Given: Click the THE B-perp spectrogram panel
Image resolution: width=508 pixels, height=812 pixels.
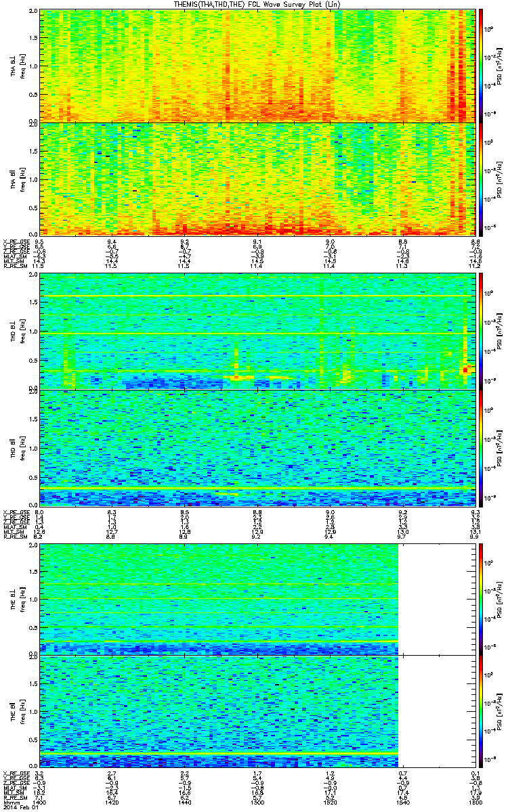Looking at the screenshot, I should coord(256,599).
